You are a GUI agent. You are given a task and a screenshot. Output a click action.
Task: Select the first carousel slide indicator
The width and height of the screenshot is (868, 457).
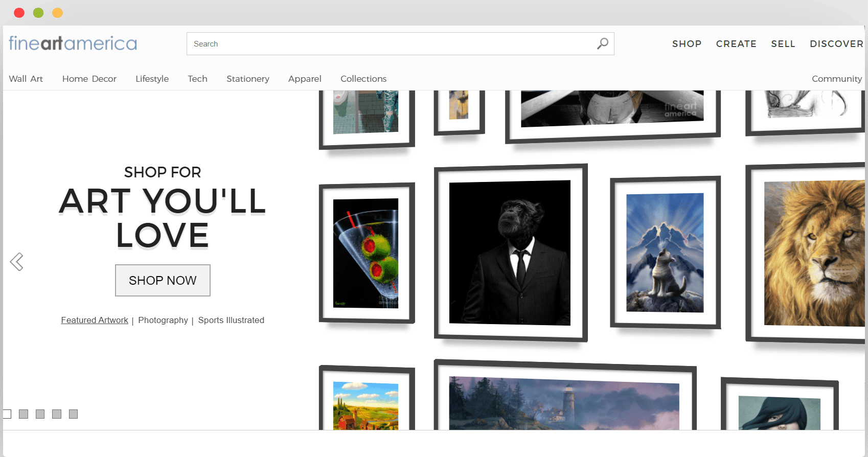[7, 414]
